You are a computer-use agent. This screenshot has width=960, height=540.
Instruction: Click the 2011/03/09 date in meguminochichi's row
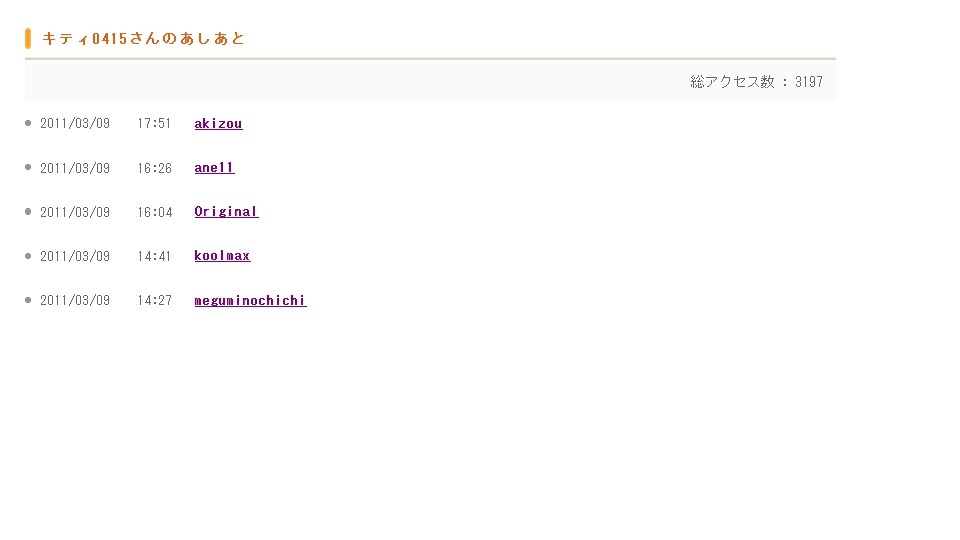tap(75, 300)
